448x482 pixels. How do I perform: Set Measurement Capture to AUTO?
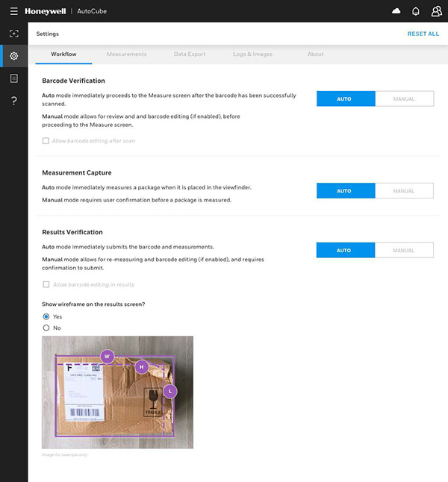point(346,191)
